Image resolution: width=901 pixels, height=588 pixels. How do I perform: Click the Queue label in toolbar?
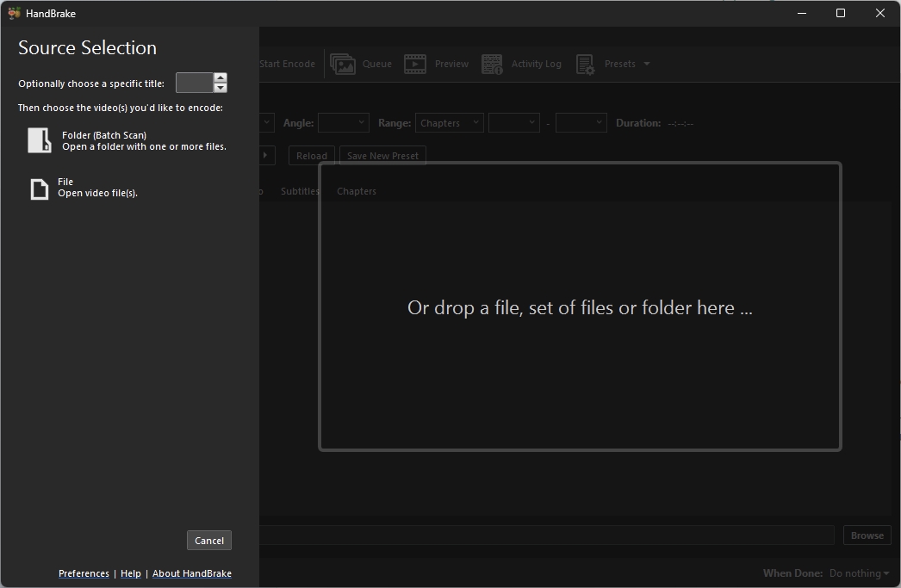pyautogui.click(x=377, y=64)
